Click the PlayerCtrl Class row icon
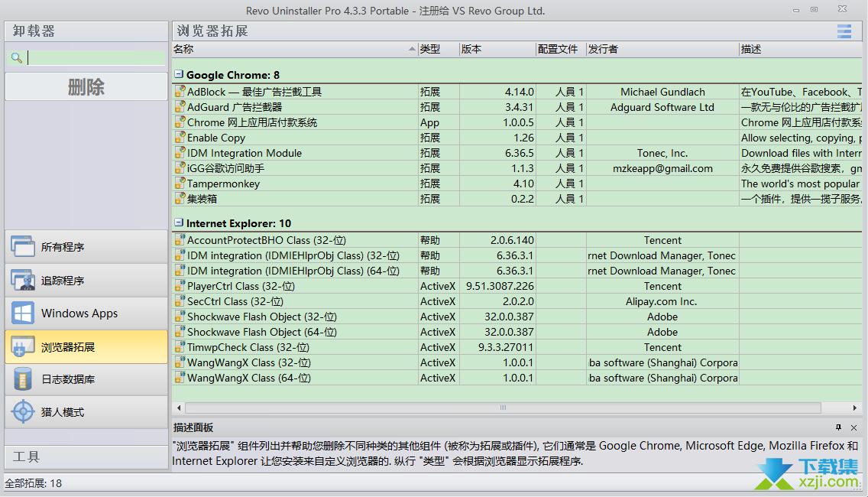Viewport: 868px width, 497px height. [x=180, y=286]
